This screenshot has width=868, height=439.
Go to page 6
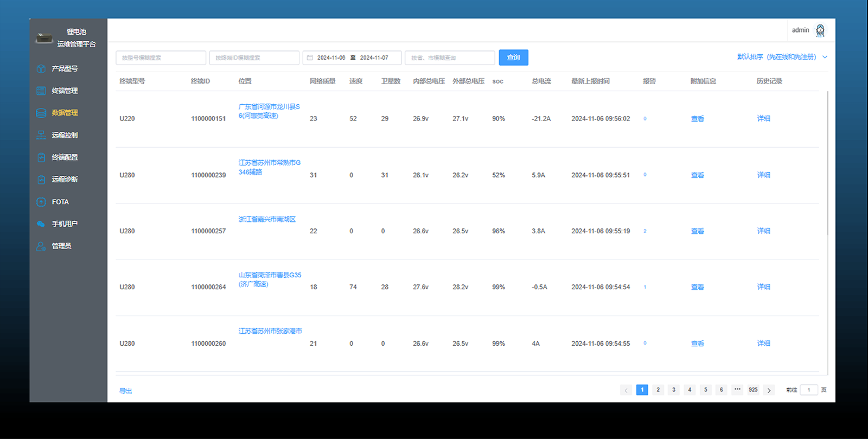click(722, 390)
